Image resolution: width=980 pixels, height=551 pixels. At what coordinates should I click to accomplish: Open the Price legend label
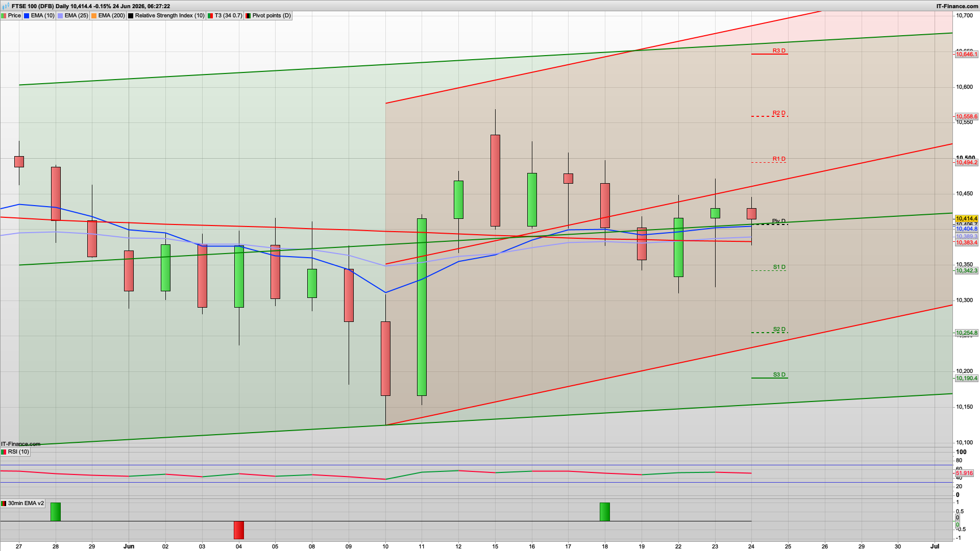[x=14, y=16]
